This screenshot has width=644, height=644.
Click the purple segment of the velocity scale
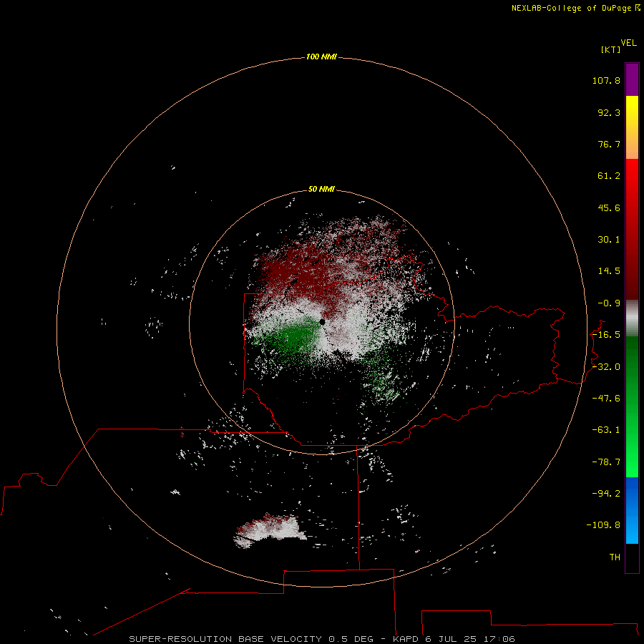click(x=632, y=79)
